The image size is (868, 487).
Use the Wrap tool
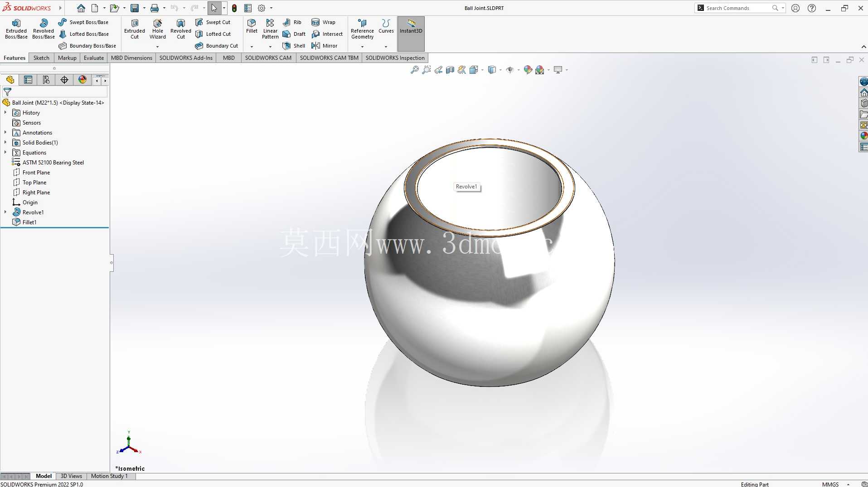point(324,22)
